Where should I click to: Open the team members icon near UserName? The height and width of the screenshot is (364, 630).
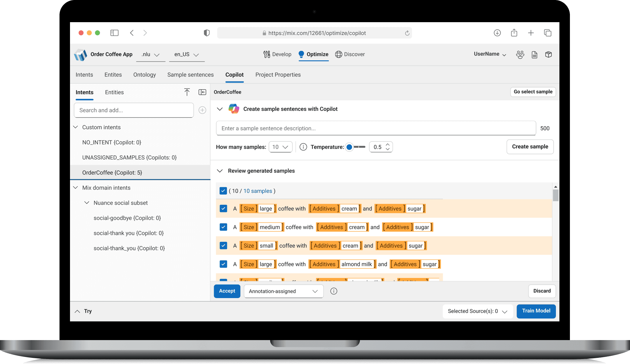[x=520, y=55]
